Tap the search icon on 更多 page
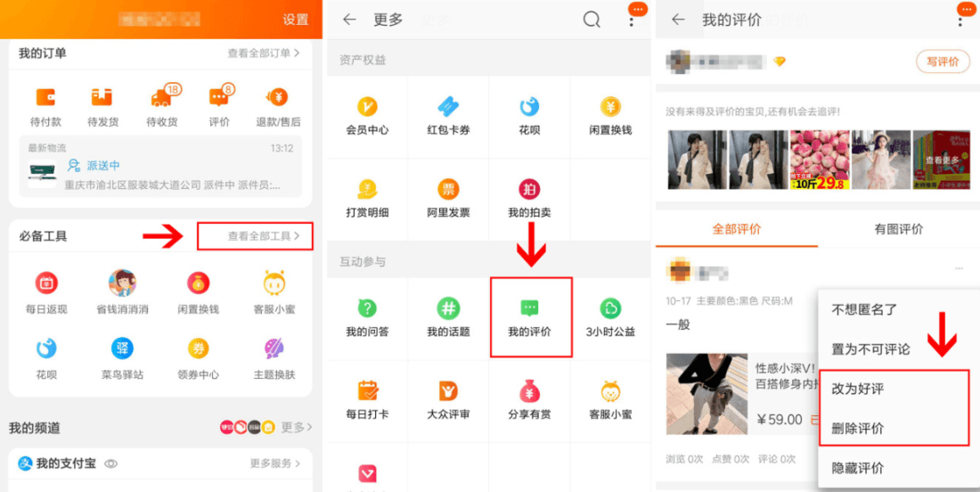This screenshot has width=980, height=492. pyautogui.click(x=592, y=20)
